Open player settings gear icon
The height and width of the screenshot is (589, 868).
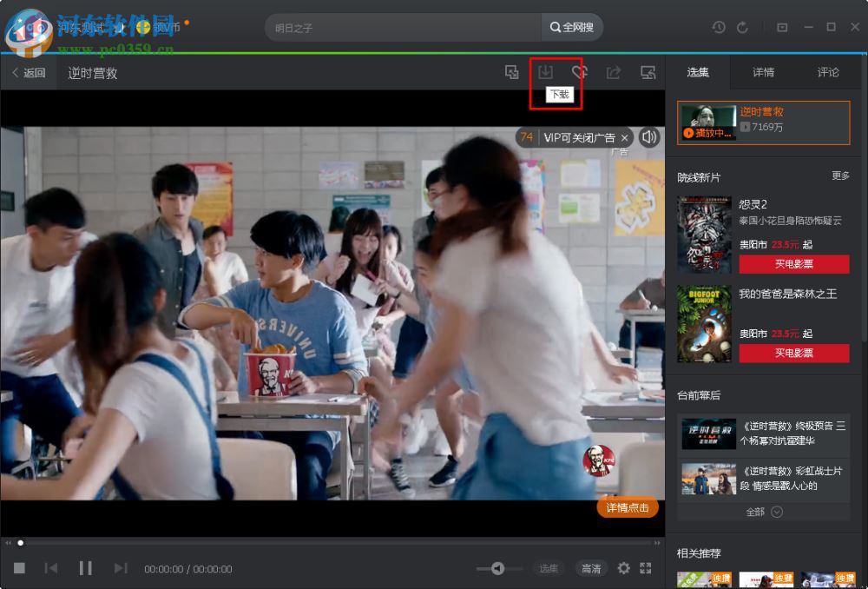[x=623, y=568]
